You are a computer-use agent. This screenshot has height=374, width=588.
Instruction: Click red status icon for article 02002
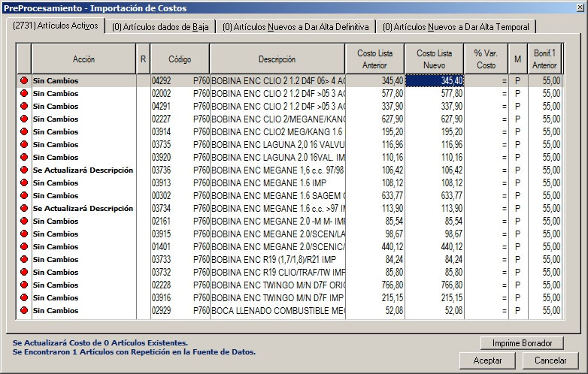[x=24, y=93]
